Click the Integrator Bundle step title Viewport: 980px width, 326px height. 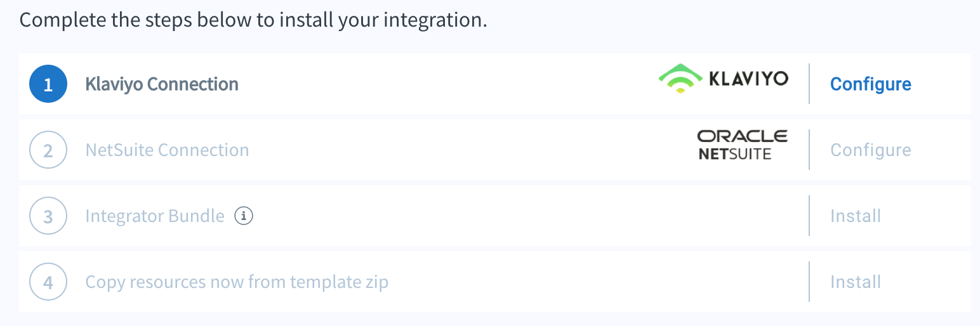pyautogui.click(x=155, y=216)
